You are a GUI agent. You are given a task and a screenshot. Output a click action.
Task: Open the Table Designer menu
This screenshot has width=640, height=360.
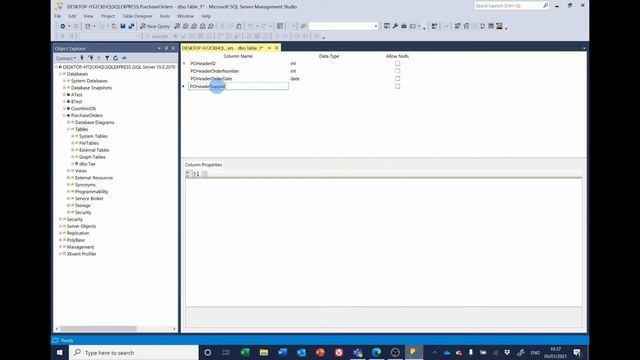138,16
